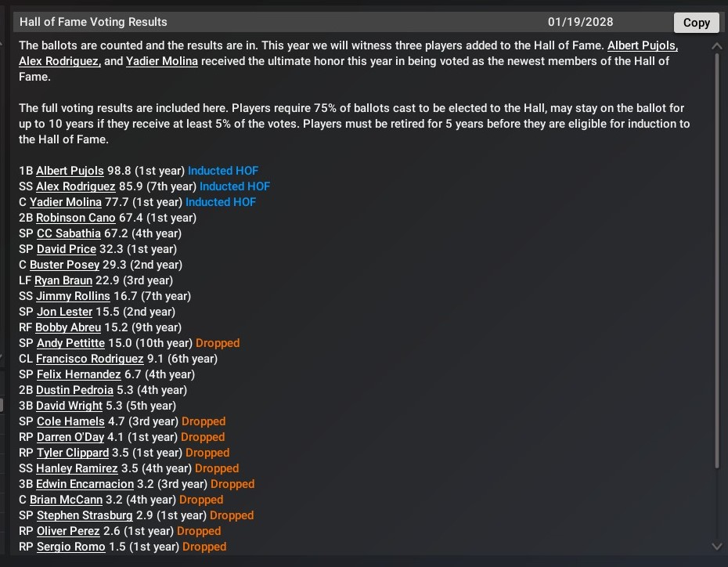Open Albert Pujols link in the results list
Viewport: 728px width, 567px height.
pos(71,171)
